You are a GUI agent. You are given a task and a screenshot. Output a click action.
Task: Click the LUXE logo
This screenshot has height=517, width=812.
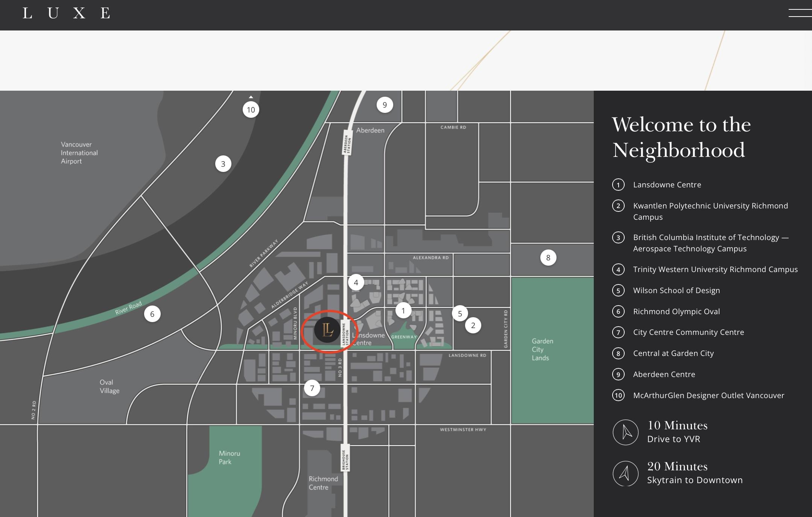point(67,13)
